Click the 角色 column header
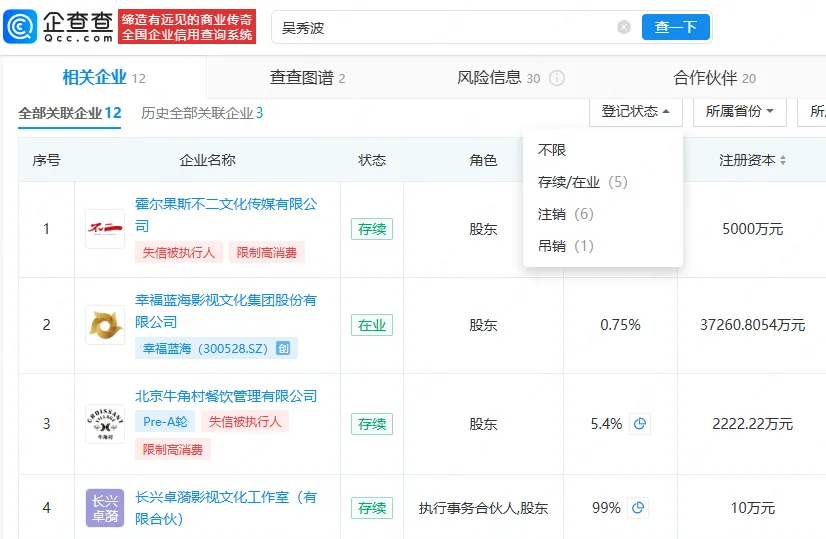This screenshot has width=826, height=539. click(483, 160)
